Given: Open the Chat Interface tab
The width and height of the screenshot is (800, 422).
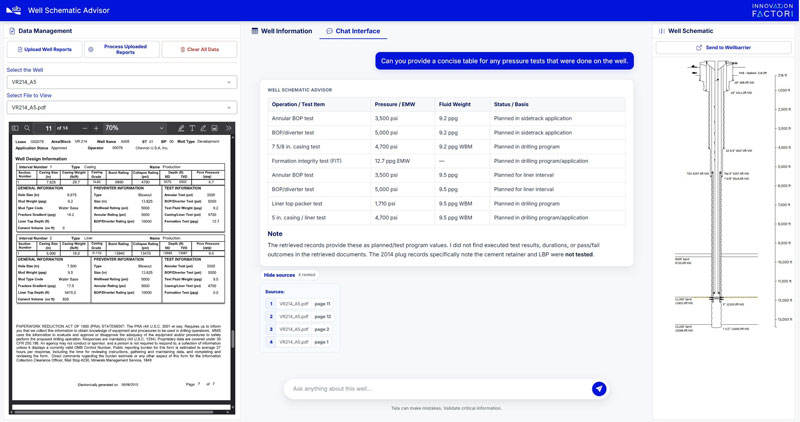Looking at the screenshot, I should 353,31.
